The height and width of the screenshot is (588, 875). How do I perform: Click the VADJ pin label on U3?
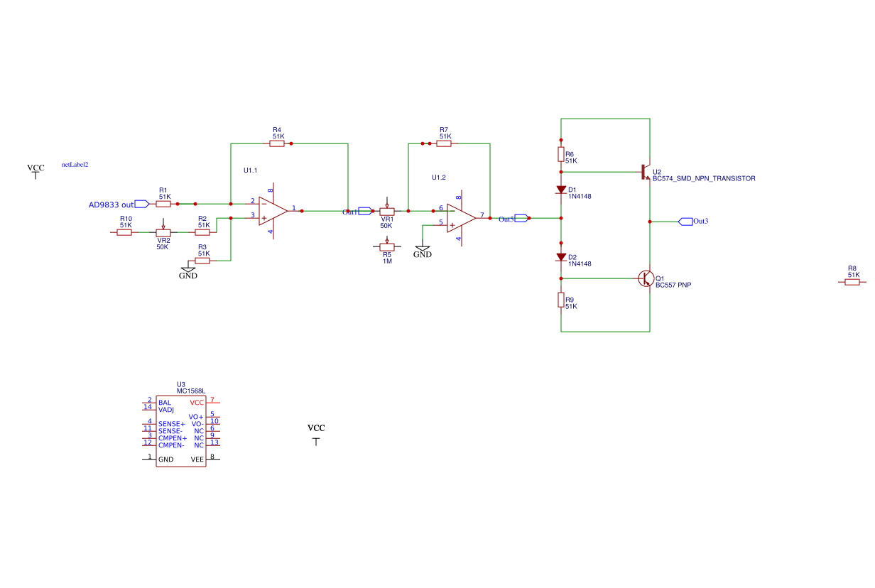pos(166,410)
